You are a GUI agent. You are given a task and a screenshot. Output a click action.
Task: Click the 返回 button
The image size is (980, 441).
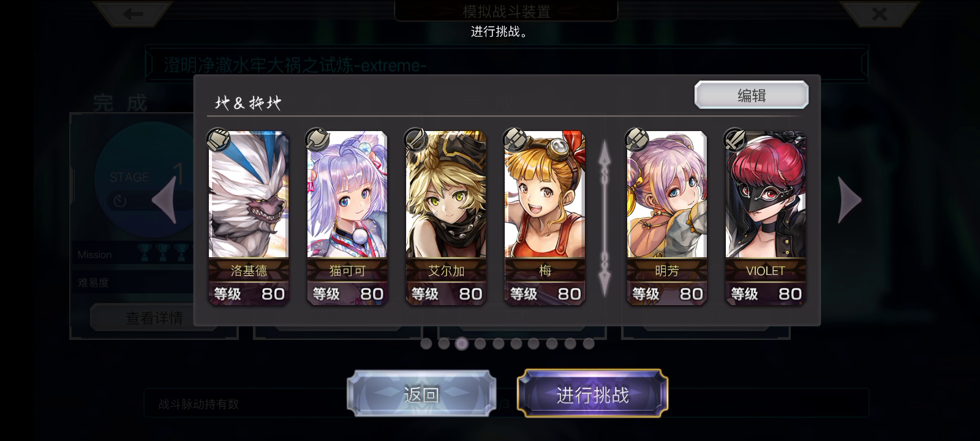(421, 394)
